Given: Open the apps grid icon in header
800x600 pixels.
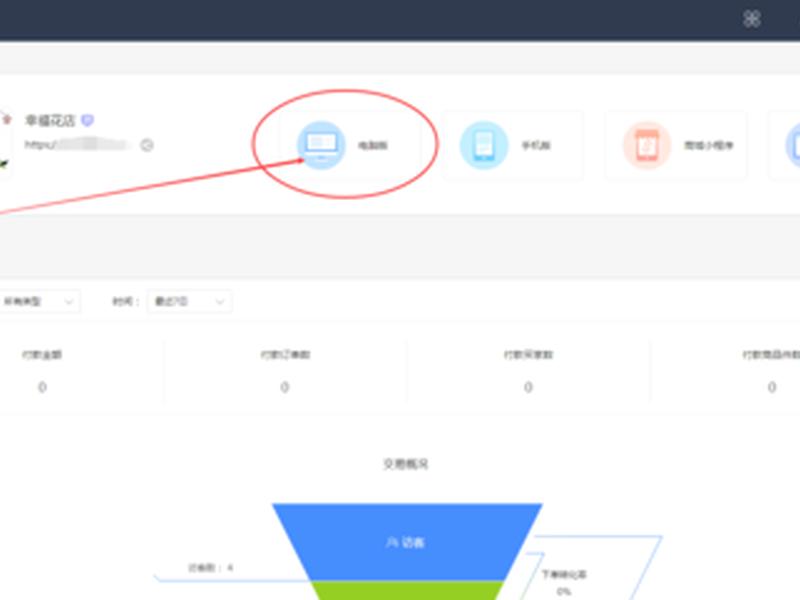Looking at the screenshot, I should [752, 19].
